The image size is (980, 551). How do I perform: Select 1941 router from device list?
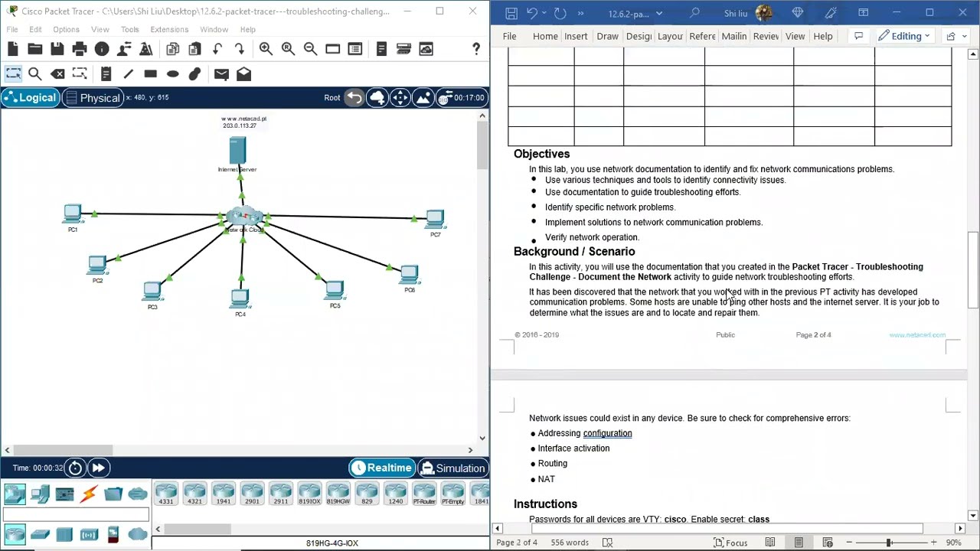click(223, 494)
